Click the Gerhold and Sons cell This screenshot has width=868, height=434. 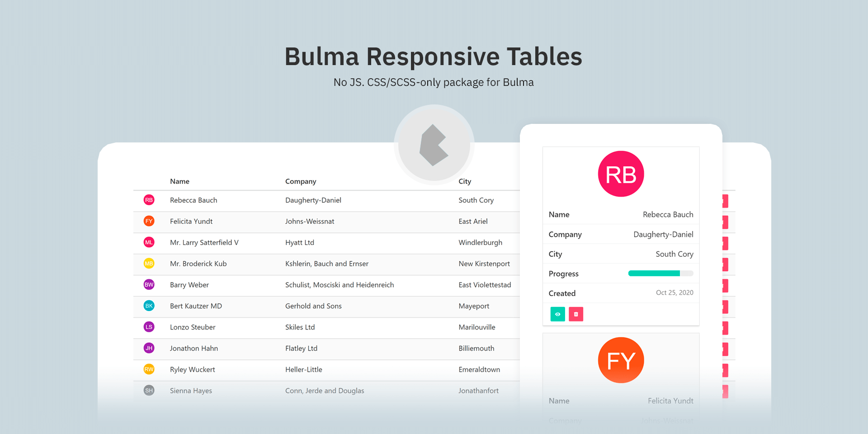(313, 306)
